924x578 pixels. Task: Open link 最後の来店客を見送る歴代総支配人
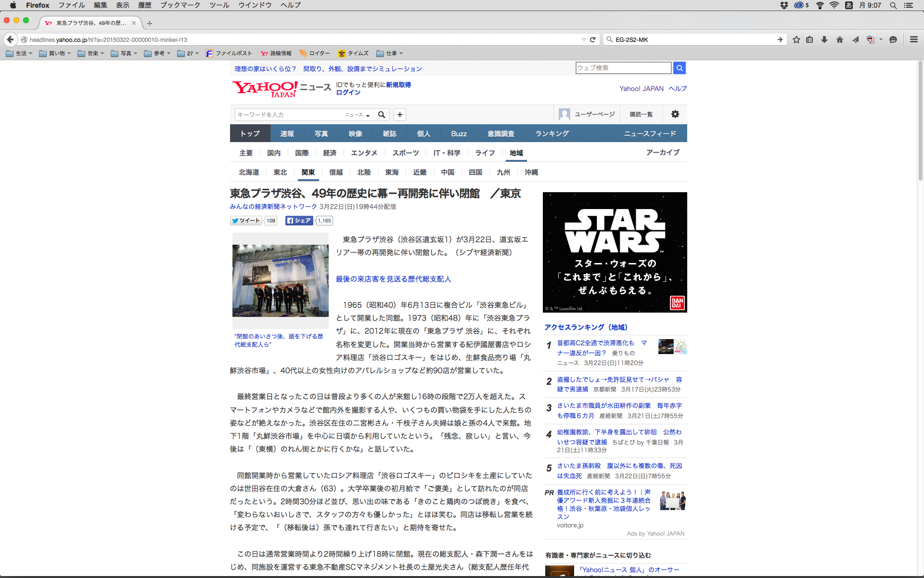[393, 279]
